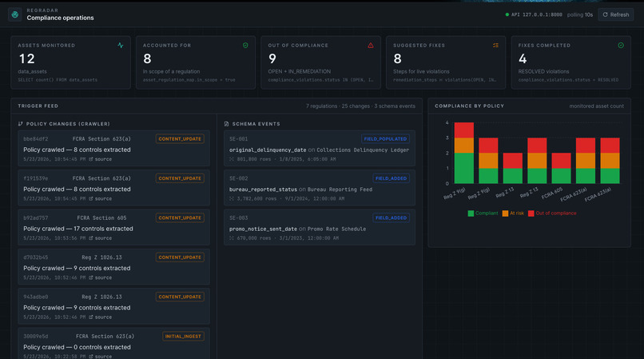Click the Fixes Completed count 4
Viewport: 644px width, 359px height.
pyautogui.click(x=523, y=59)
